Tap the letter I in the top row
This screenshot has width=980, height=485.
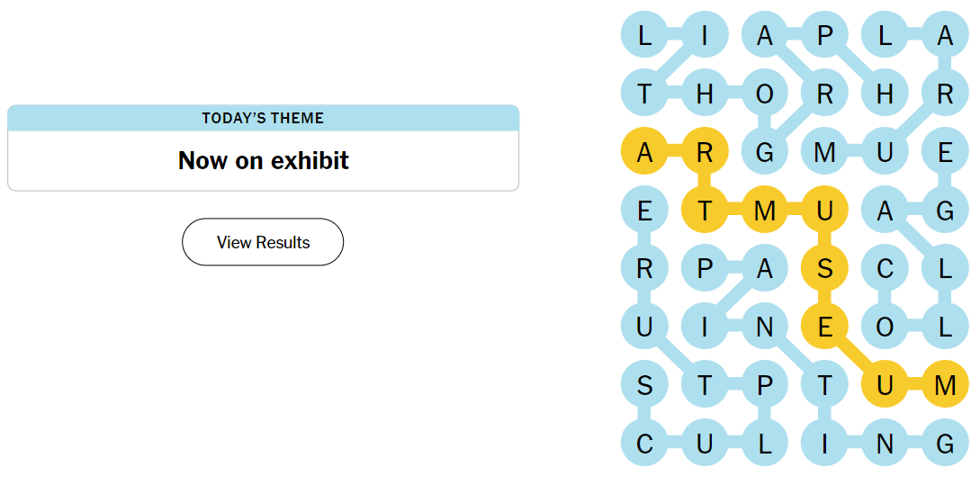pyautogui.click(x=705, y=36)
